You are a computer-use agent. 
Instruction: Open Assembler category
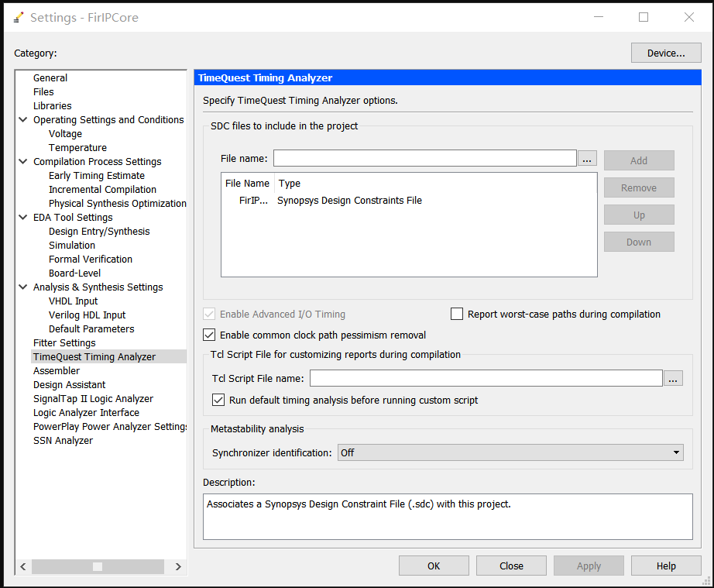point(57,371)
